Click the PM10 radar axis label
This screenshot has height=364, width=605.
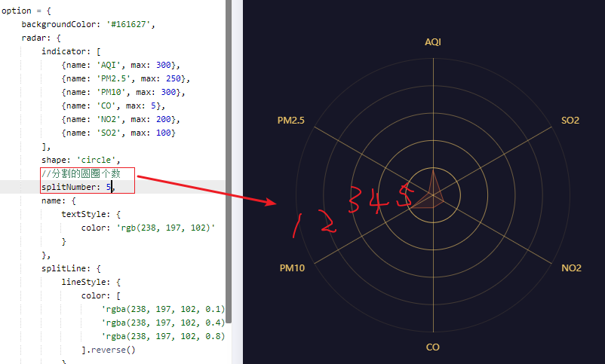coord(292,268)
